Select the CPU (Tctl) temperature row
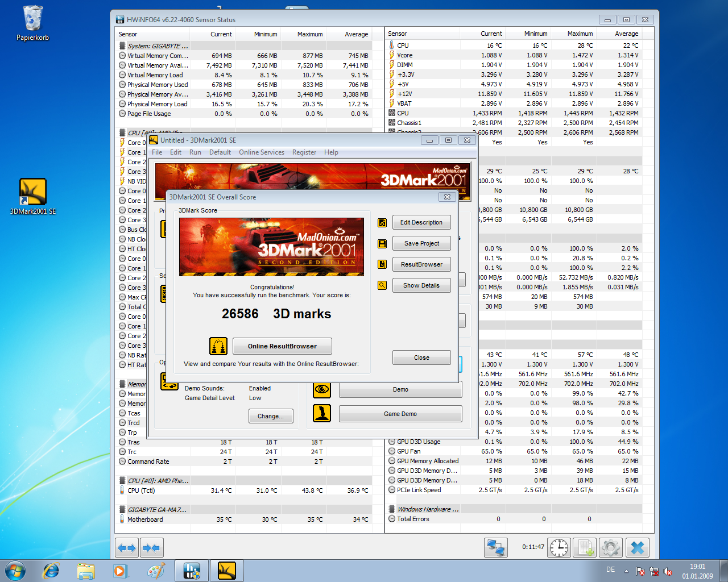Image resolution: width=728 pixels, height=582 pixels. (x=243, y=490)
